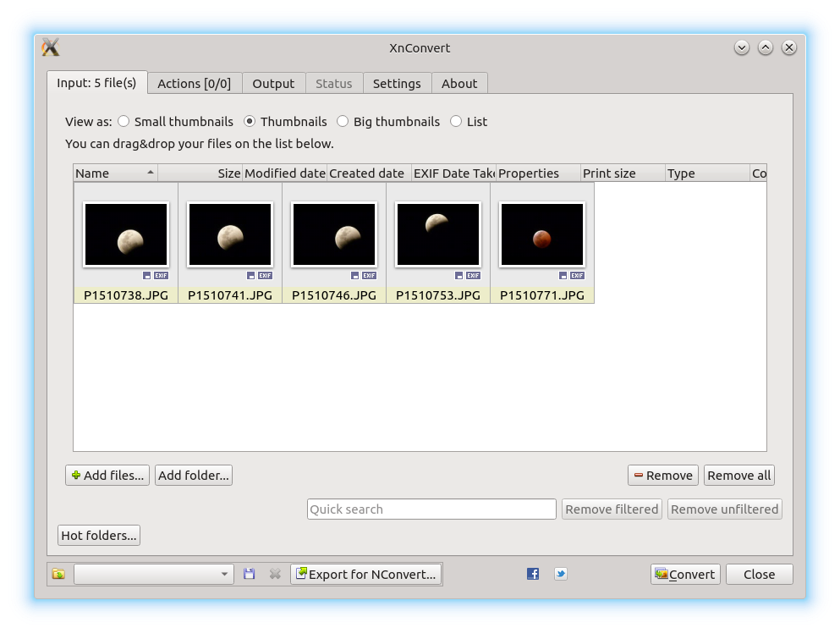Sort by EXIF Date Taken column header
This screenshot has height=633, width=840.
pyautogui.click(x=453, y=173)
